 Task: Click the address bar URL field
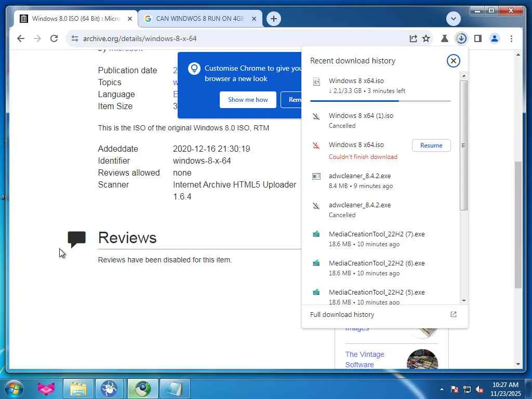tap(237, 38)
